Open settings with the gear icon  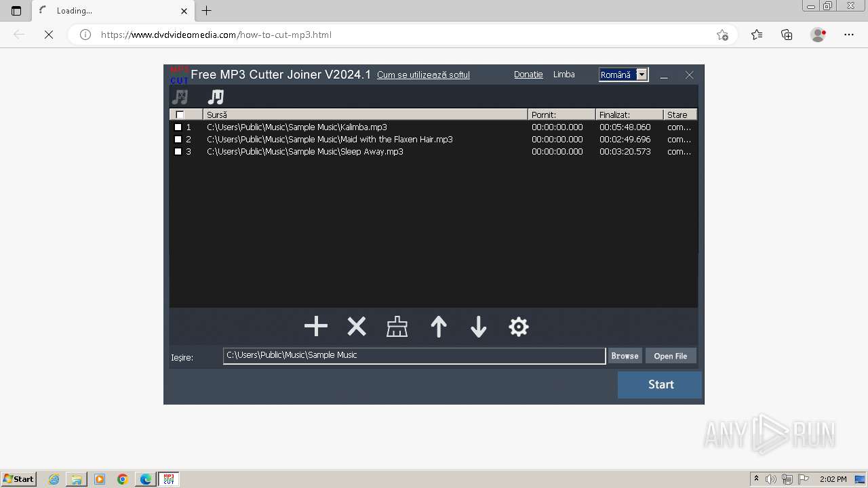519,327
